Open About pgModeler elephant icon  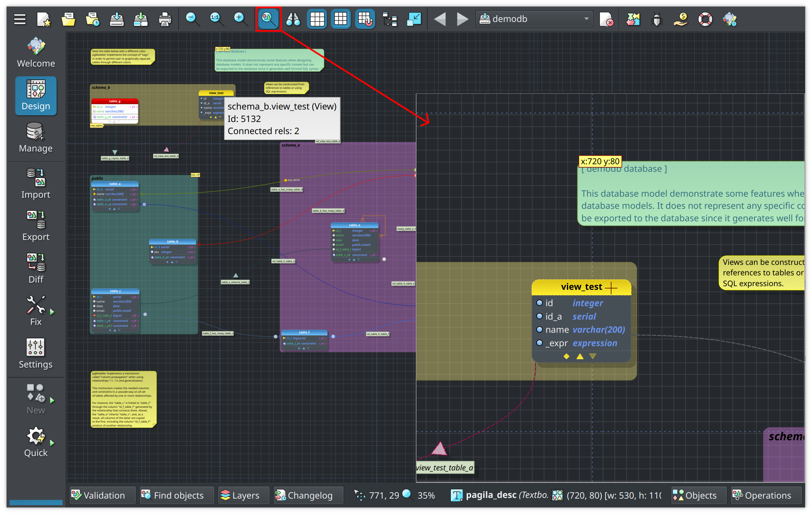coord(730,19)
